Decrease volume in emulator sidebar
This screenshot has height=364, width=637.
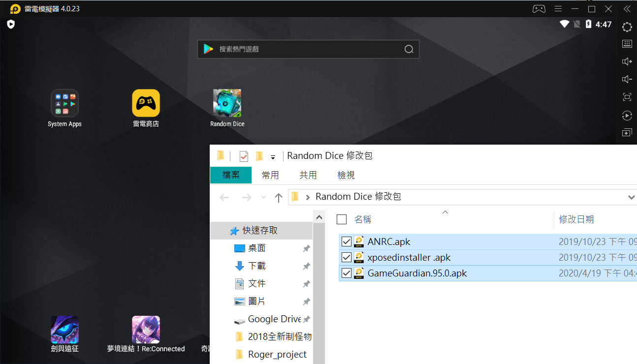point(627,79)
